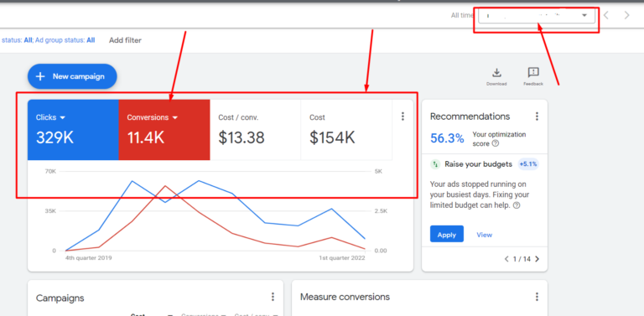Viewport: 644px width, 316px height.
Task: Open the All time date range dropdown
Action: 537,16
